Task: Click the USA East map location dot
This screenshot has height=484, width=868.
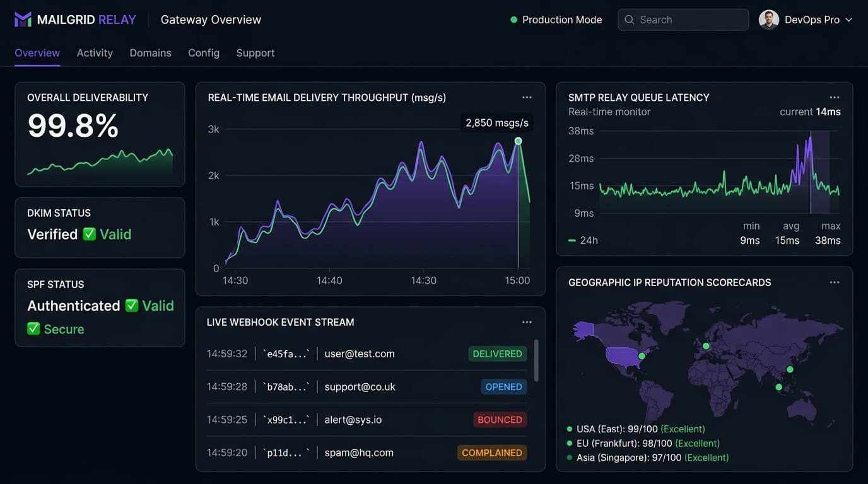Action: [x=642, y=356]
